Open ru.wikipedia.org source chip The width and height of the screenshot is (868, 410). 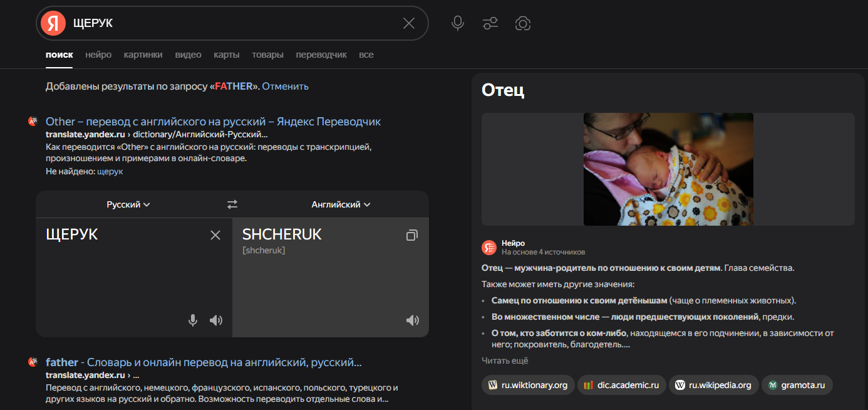(x=714, y=385)
